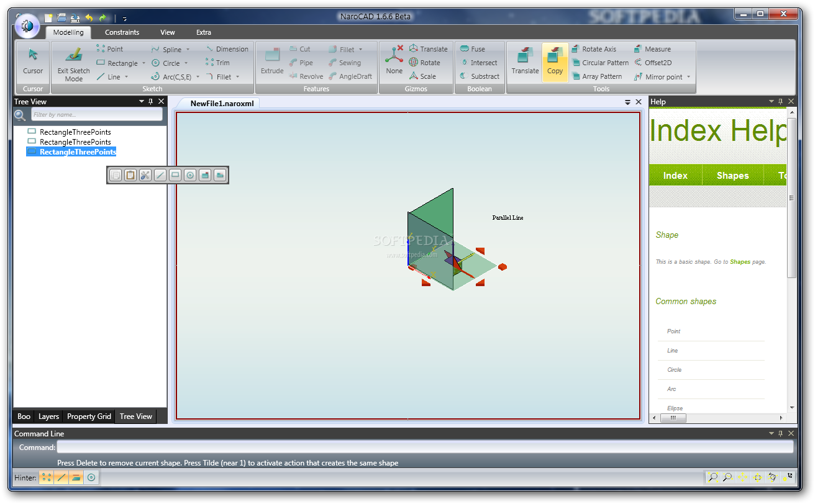Click the scissors cut icon in floating toolbar
815x504 pixels.
pos(145,176)
